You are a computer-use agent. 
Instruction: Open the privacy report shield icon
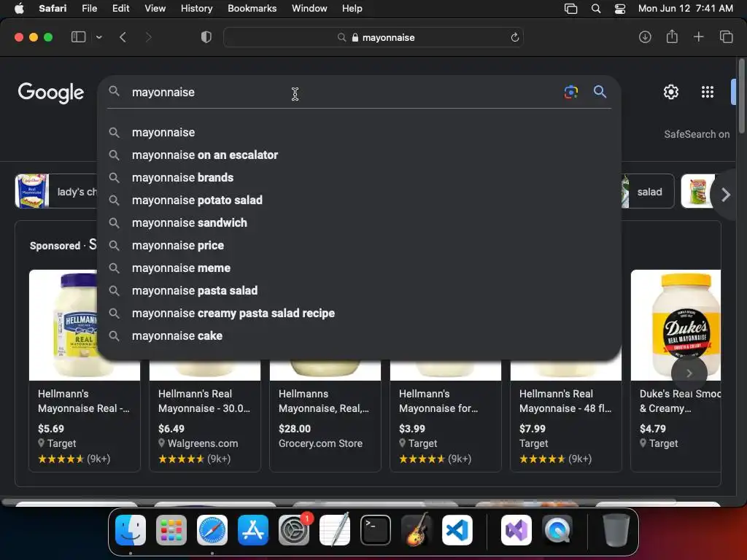coord(206,37)
